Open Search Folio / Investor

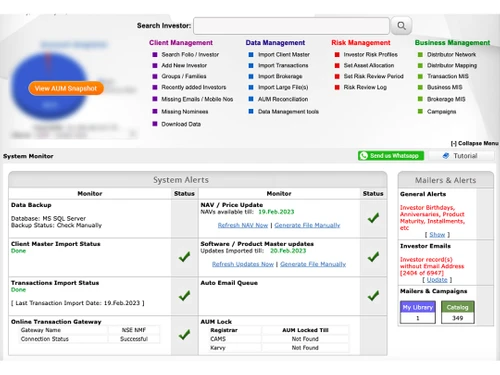point(190,54)
